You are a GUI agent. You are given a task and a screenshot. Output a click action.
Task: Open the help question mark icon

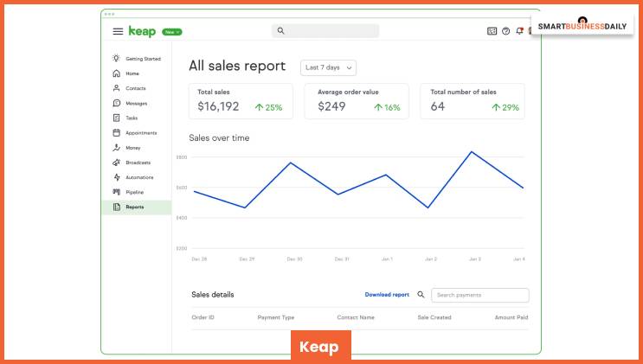point(505,31)
